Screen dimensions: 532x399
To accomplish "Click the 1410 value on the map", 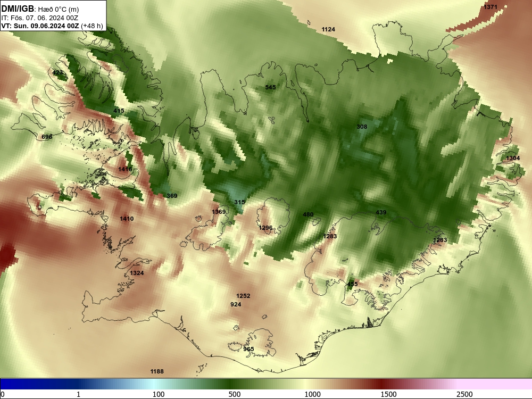I will point(127,219).
